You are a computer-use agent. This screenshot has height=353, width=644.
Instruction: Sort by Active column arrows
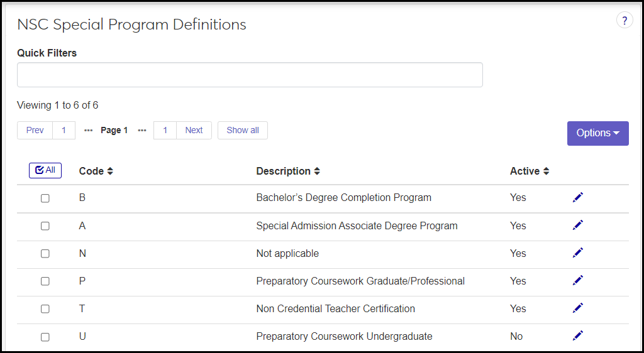point(547,171)
